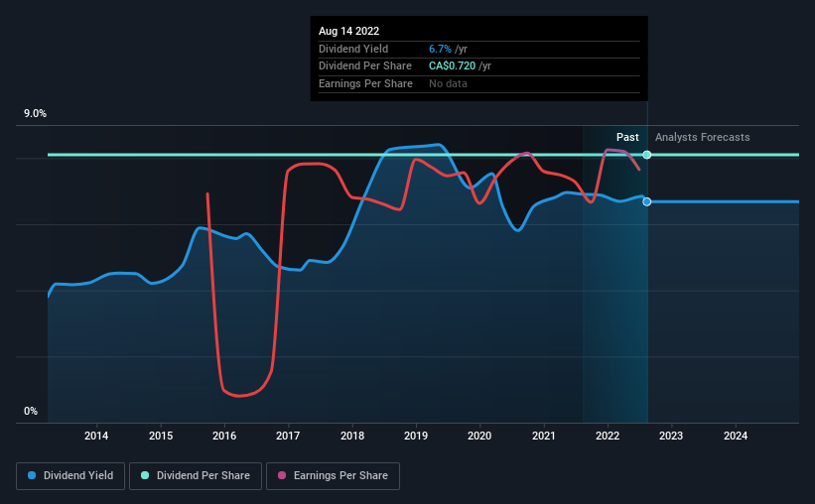Click the 2019 x-axis label
This screenshot has width=815, height=504.
coord(416,436)
